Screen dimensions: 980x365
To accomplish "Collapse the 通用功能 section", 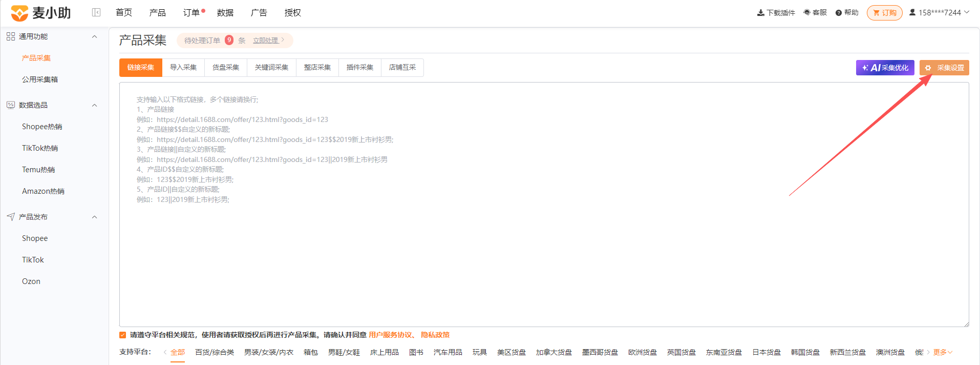I will coord(94,36).
